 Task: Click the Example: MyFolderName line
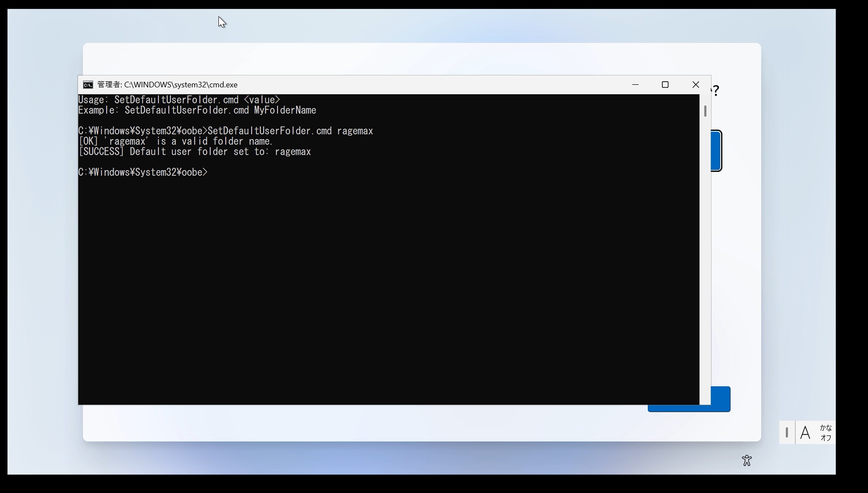[x=197, y=110]
